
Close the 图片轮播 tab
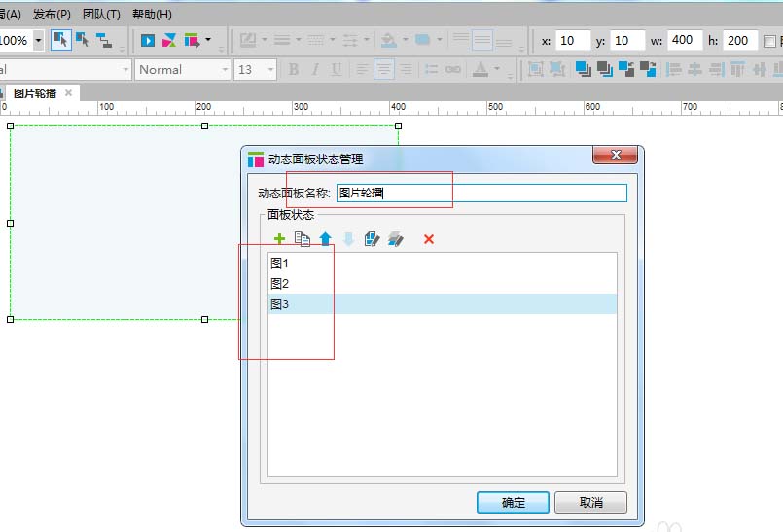click(x=68, y=93)
